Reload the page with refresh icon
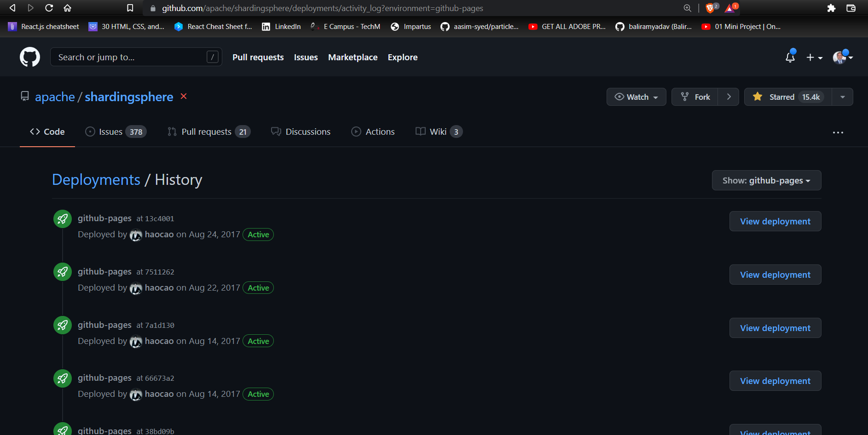 [x=49, y=8]
